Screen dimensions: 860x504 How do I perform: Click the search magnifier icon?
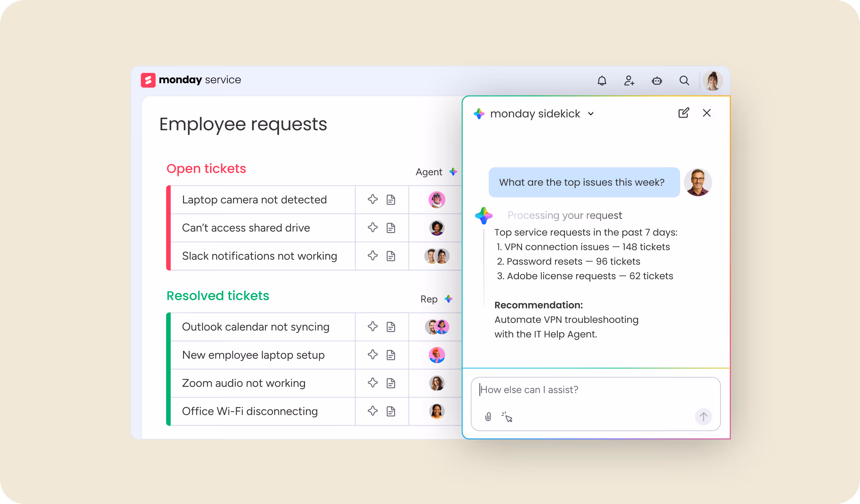[684, 81]
